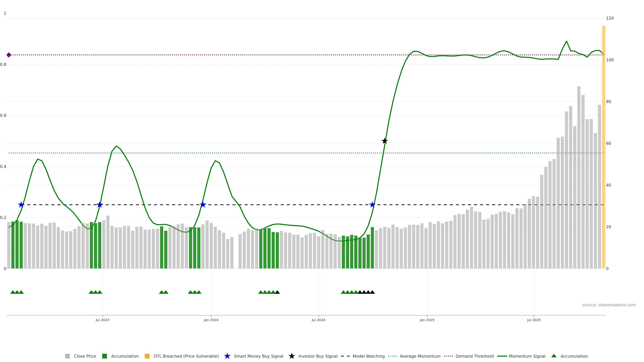Click the green Accumulation square swatch

coord(104,356)
